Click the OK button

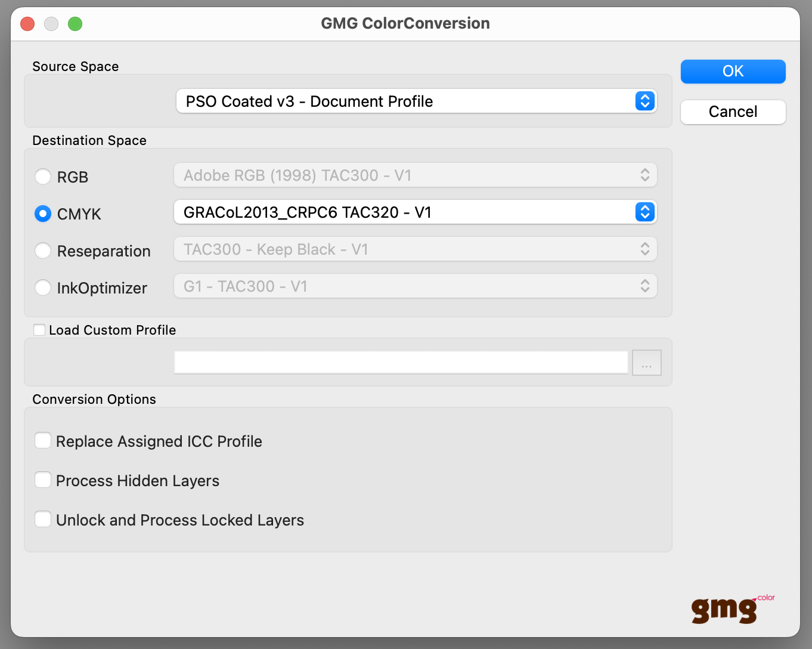pyautogui.click(x=733, y=71)
